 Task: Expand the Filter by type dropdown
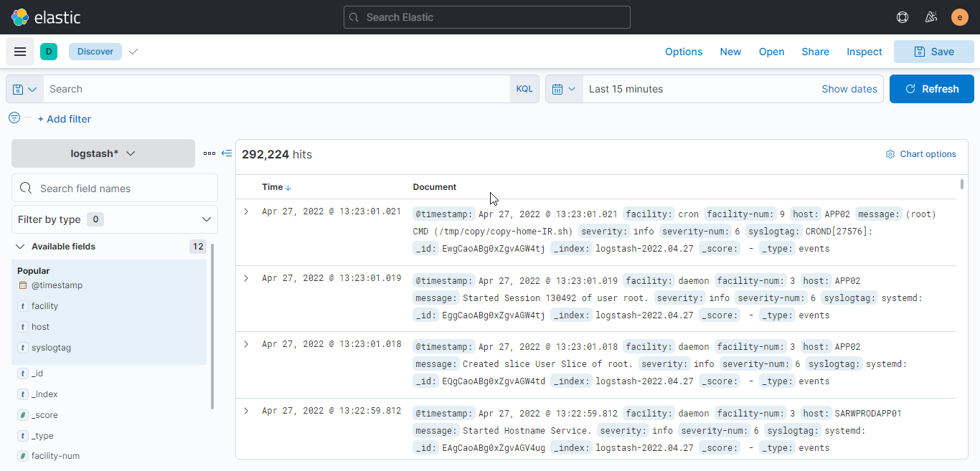pyautogui.click(x=115, y=219)
